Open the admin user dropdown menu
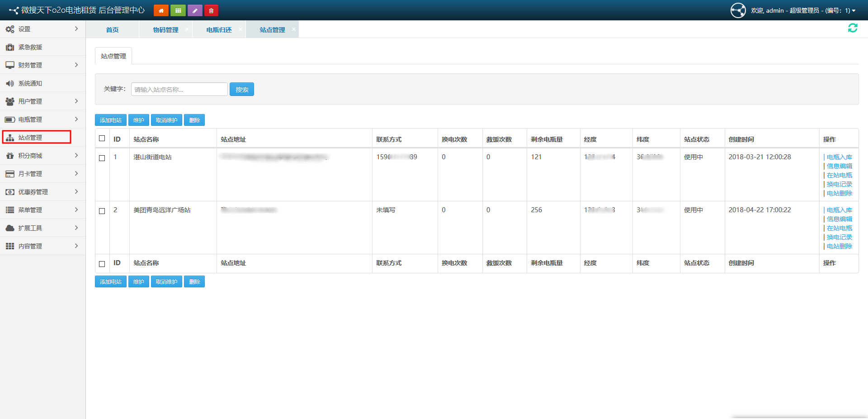The width and height of the screenshot is (868, 419). (802, 10)
